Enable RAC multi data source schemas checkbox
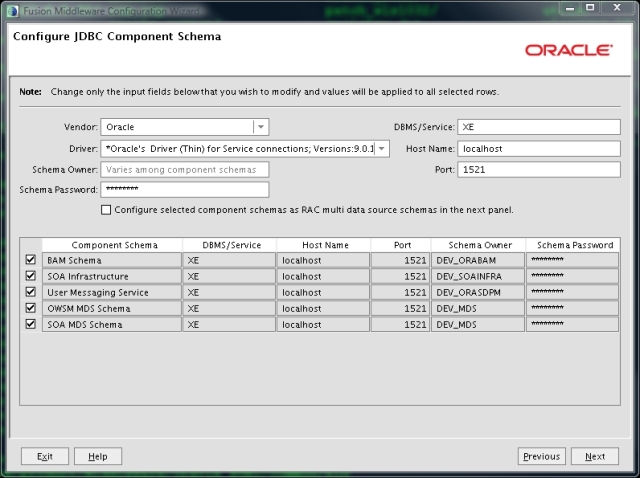 click(106, 210)
